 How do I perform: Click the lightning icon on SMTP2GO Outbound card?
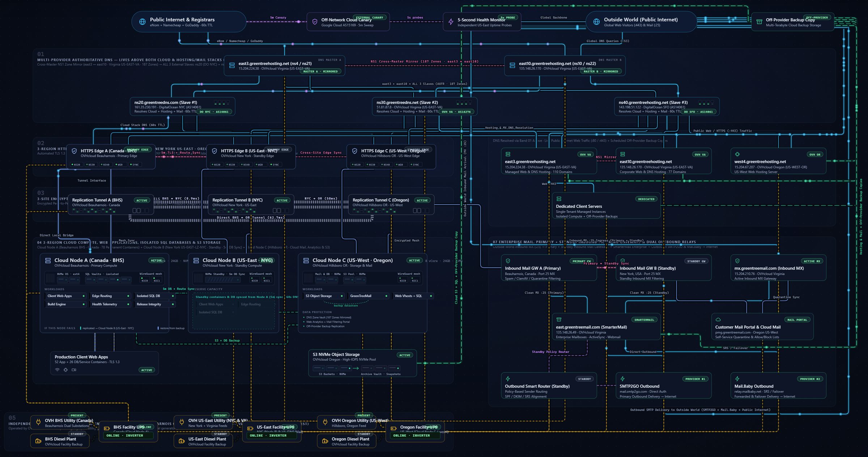click(622, 379)
